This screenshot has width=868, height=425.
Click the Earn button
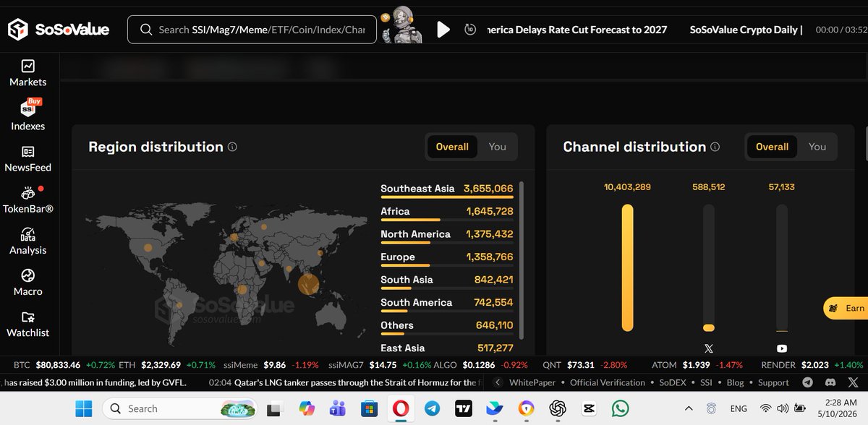click(x=846, y=308)
